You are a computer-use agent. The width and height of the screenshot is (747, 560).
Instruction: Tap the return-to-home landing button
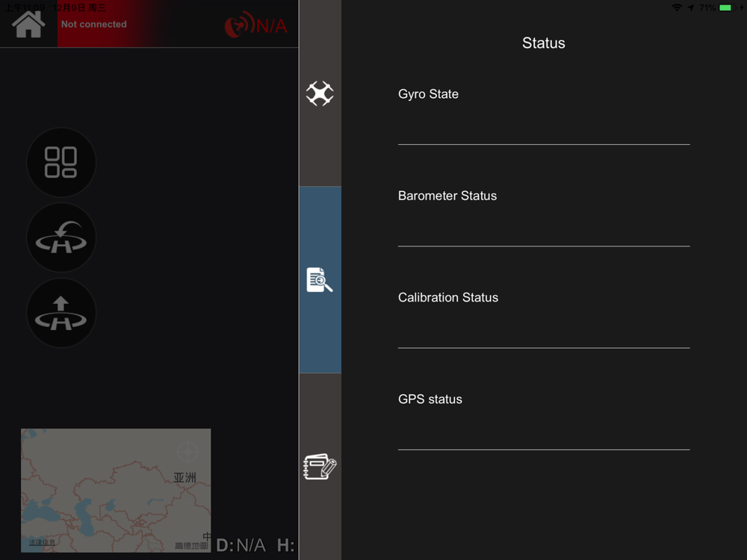tap(61, 237)
